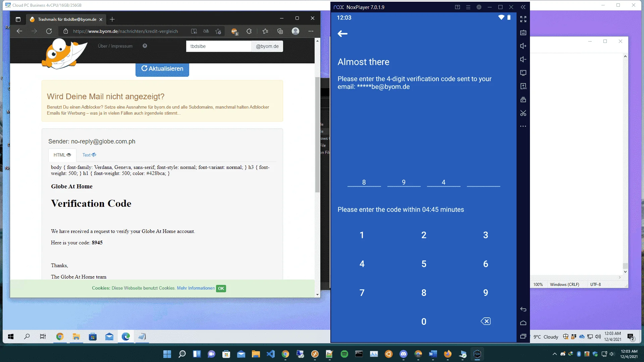Click the Über / Impressum link

pyautogui.click(x=115, y=46)
